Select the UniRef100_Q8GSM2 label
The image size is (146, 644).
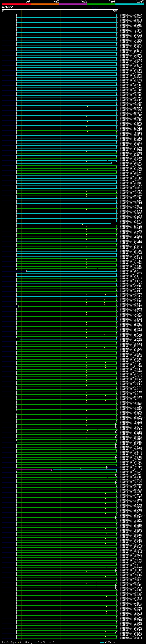click(131, 525)
